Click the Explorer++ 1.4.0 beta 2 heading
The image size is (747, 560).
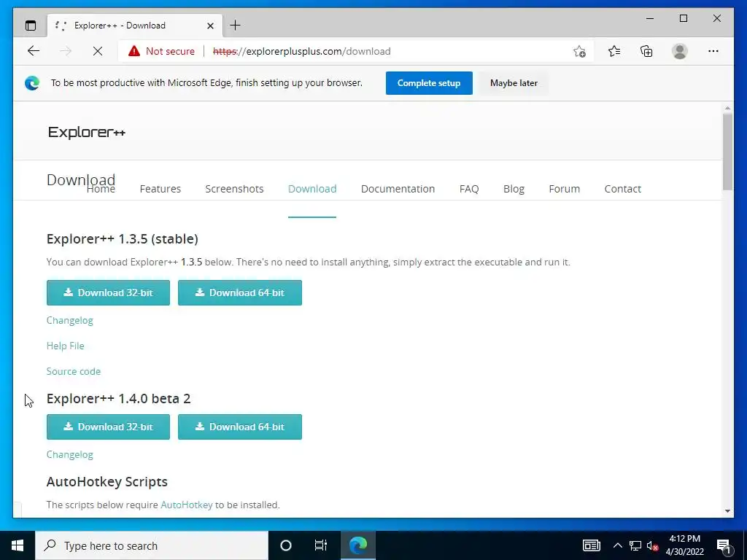click(119, 399)
